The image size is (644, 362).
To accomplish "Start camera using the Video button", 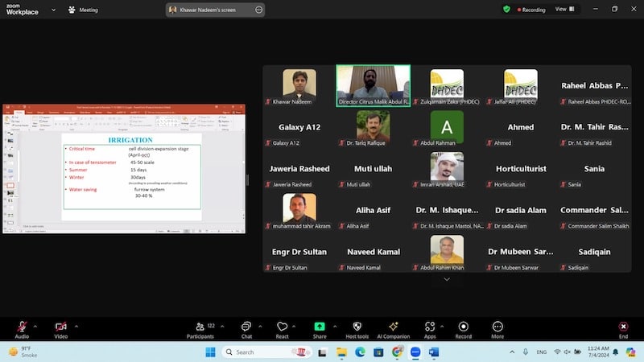I will click(x=61, y=329).
